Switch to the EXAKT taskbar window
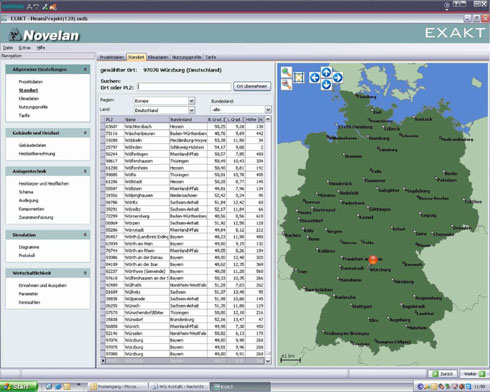The image size is (490, 392). (239, 387)
